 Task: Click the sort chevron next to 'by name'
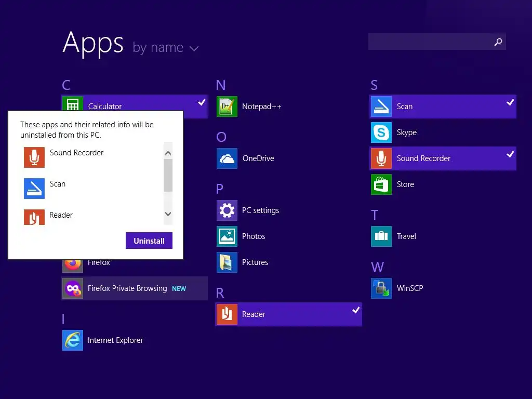point(194,48)
